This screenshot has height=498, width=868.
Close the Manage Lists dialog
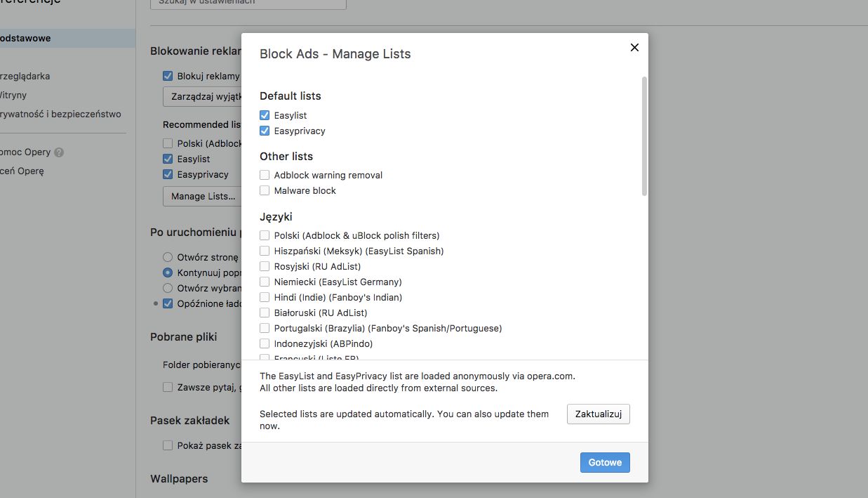coord(634,48)
